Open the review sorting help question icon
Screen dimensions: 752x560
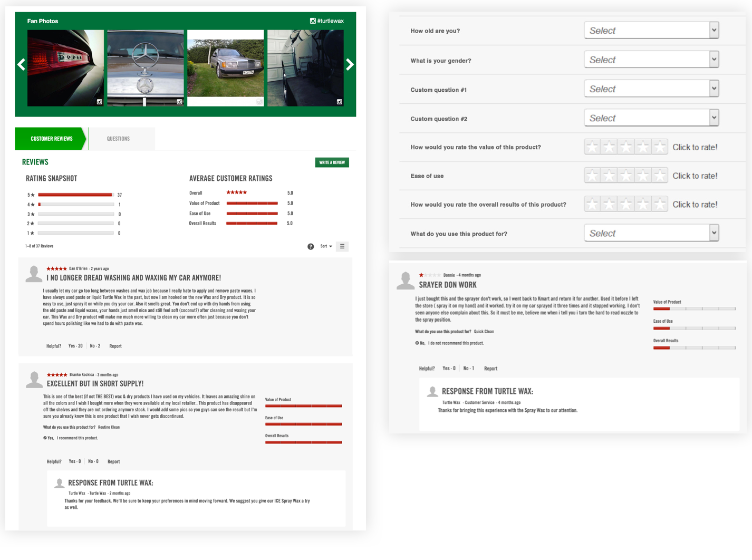(x=311, y=246)
